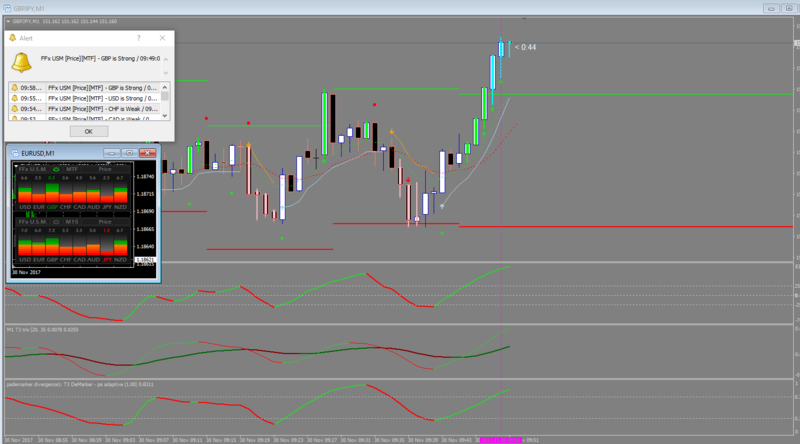
Task: Click OK in the Alert dialog
Action: click(89, 132)
